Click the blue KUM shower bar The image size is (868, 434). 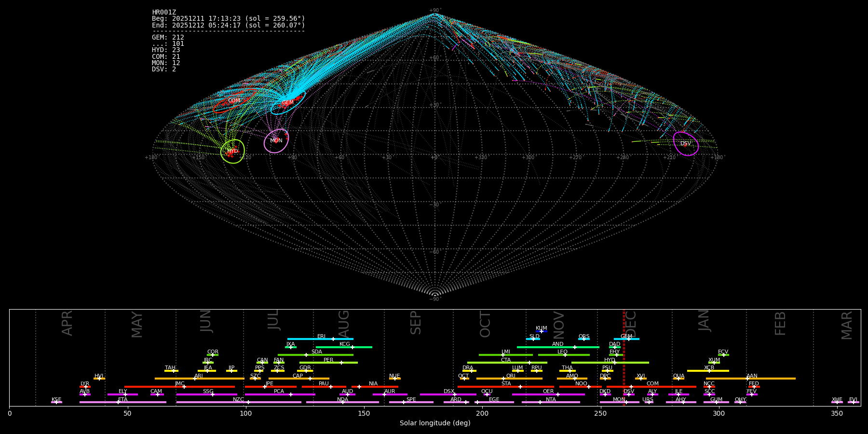[542, 331]
